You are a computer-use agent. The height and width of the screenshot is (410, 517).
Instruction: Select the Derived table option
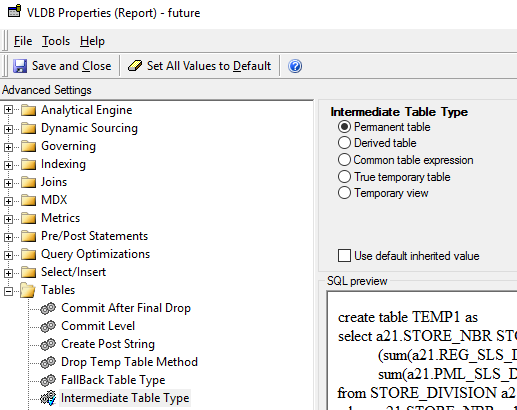pyautogui.click(x=344, y=143)
